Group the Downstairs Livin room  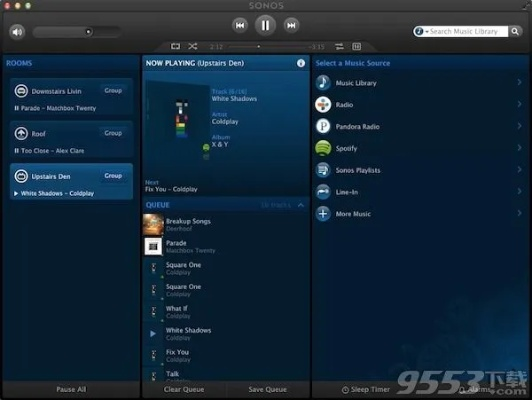(113, 91)
